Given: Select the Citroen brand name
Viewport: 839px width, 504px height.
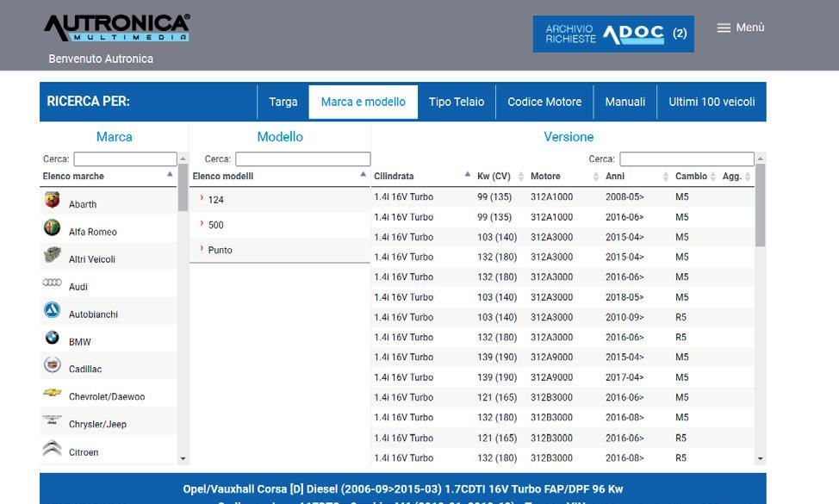Looking at the screenshot, I should pos(84,452).
